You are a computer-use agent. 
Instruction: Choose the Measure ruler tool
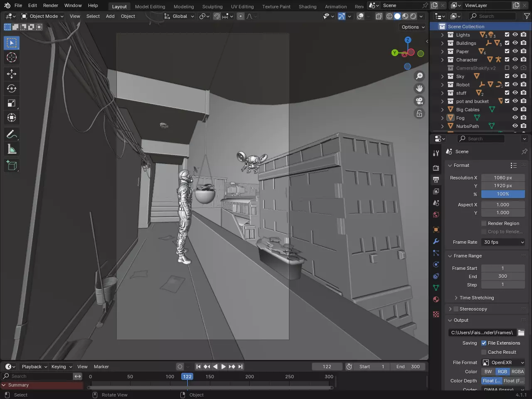pyautogui.click(x=12, y=149)
